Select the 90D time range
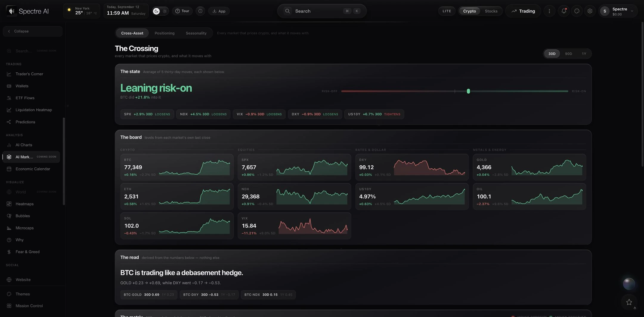The height and width of the screenshot is (317, 644). pos(568,54)
